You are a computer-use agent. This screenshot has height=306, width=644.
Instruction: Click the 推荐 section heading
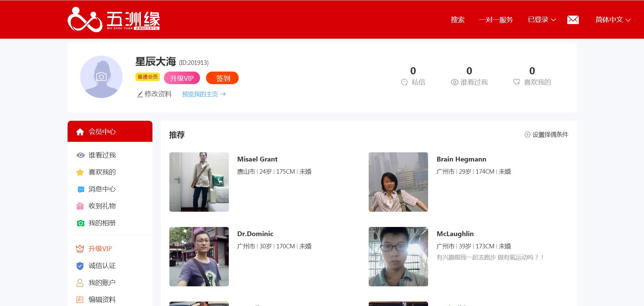pos(177,135)
